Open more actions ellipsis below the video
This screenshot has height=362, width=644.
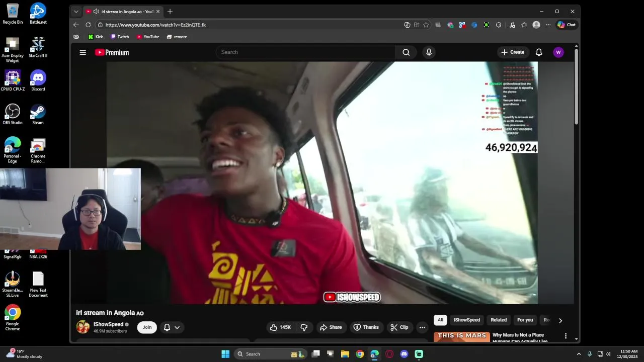(422, 327)
